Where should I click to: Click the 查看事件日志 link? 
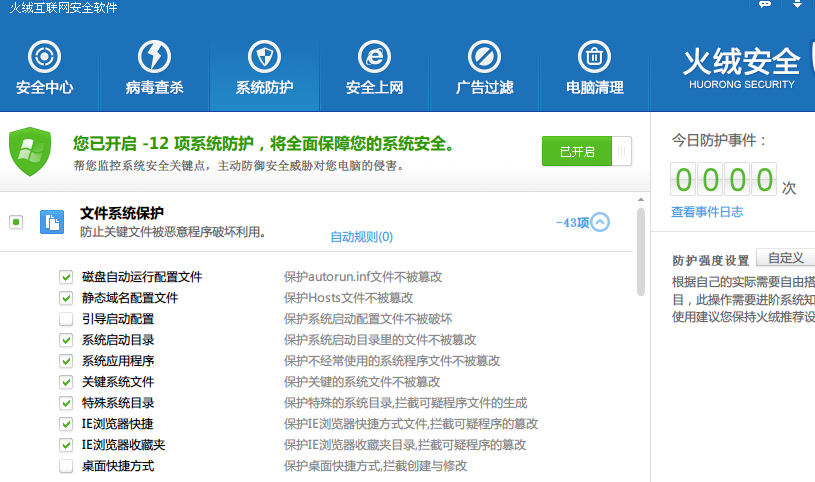click(707, 212)
